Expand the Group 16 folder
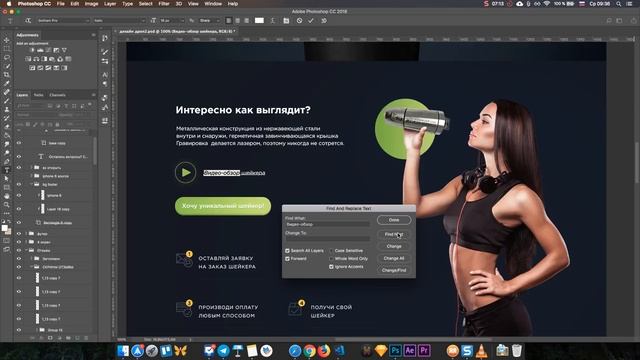 [37, 330]
